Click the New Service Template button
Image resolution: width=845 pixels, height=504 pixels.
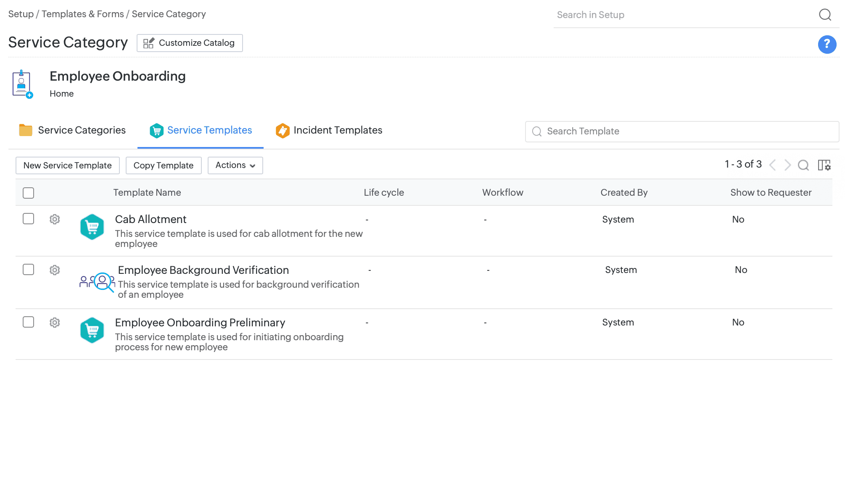coord(68,165)
